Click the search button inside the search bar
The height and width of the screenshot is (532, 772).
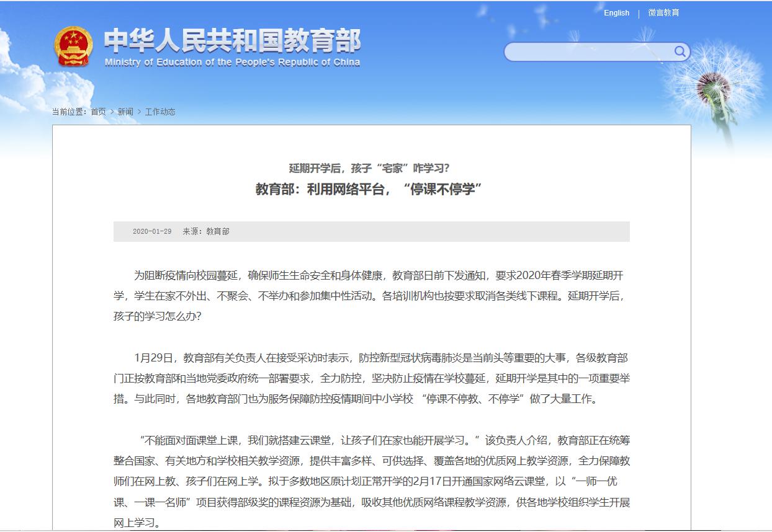(681, 52)
